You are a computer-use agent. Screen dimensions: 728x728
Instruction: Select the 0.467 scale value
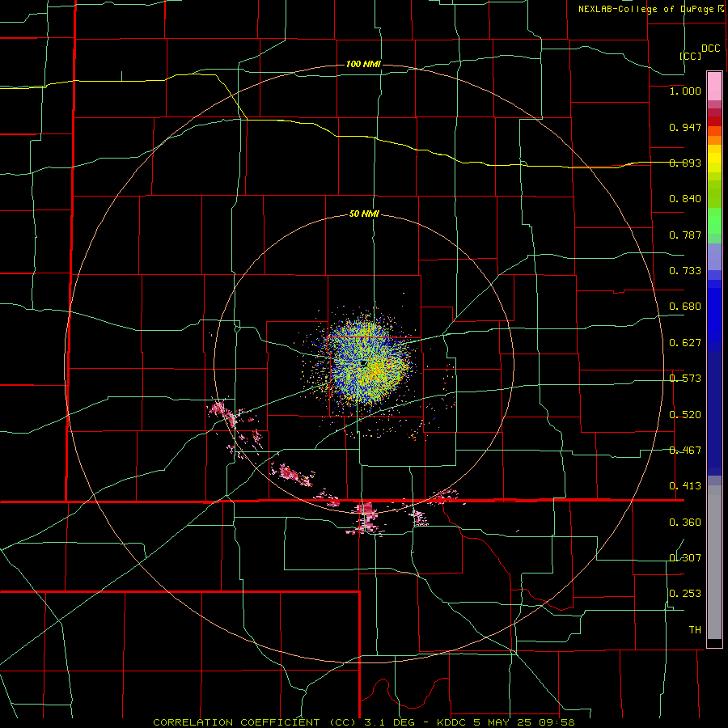(x=685, y=451)
